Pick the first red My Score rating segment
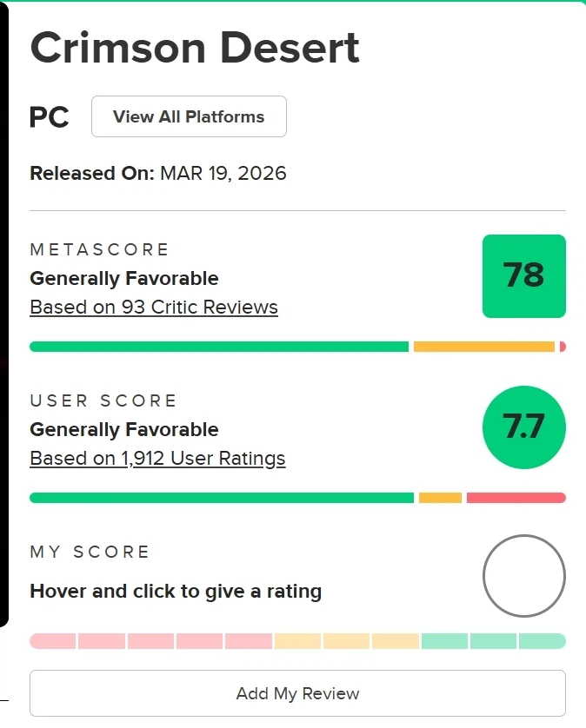The height and width of the screenshot is (728, 586). pyautogui.click(x=53, y=641)
